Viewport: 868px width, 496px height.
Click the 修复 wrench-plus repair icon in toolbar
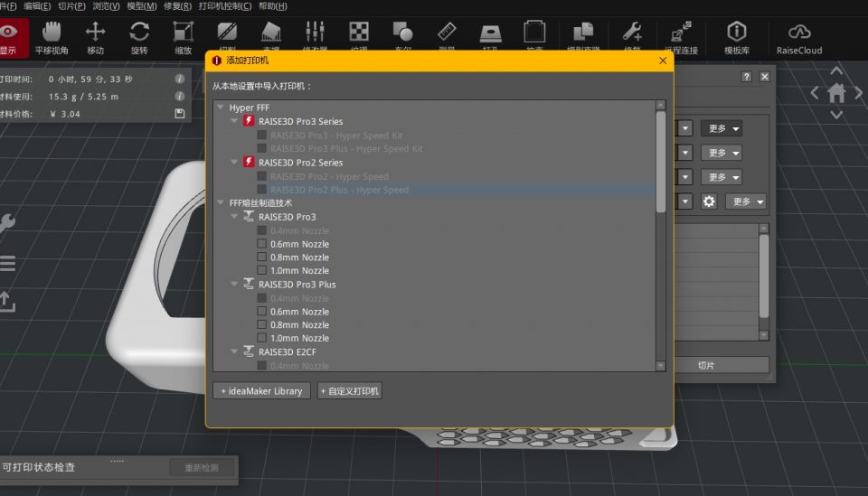click(x=632, y=32)
